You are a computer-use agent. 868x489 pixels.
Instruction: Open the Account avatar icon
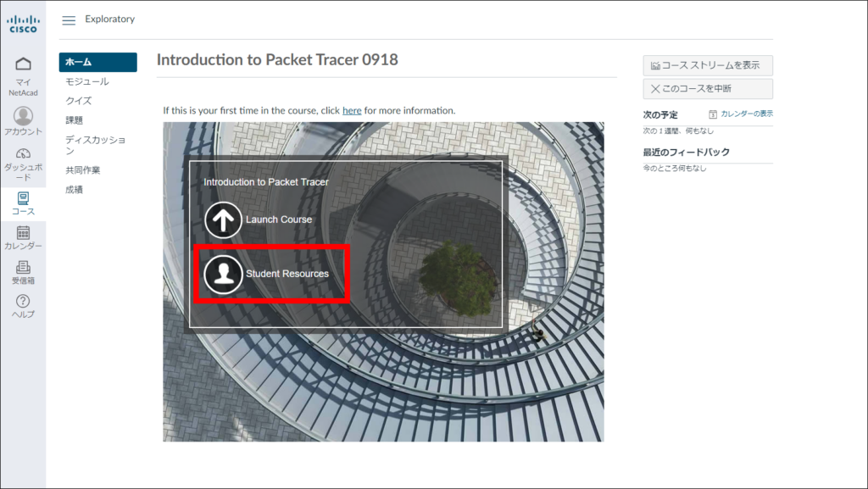[x=23, y=115]
